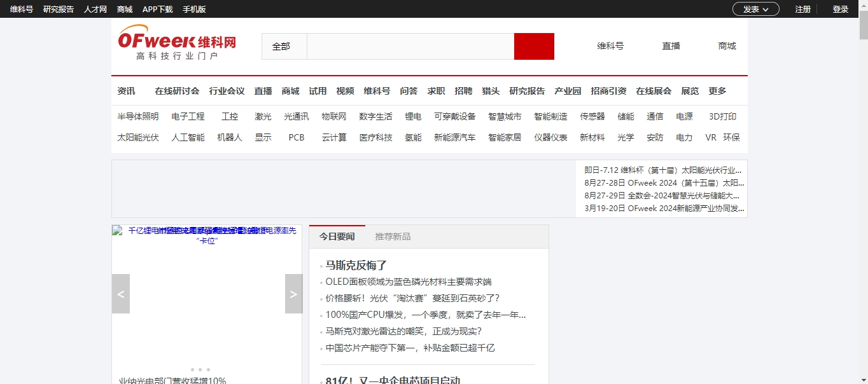868x384 pixels.
Task: Show previous carousel slide with left arrow
Action: (x=121, y=294)
